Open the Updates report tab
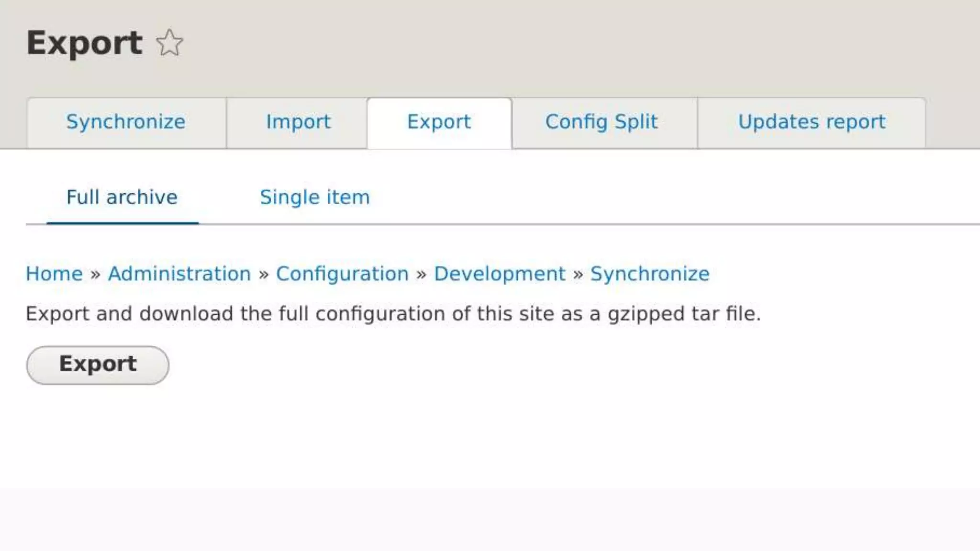The height and width of the screenshot is (551, 980). point(812,122)
